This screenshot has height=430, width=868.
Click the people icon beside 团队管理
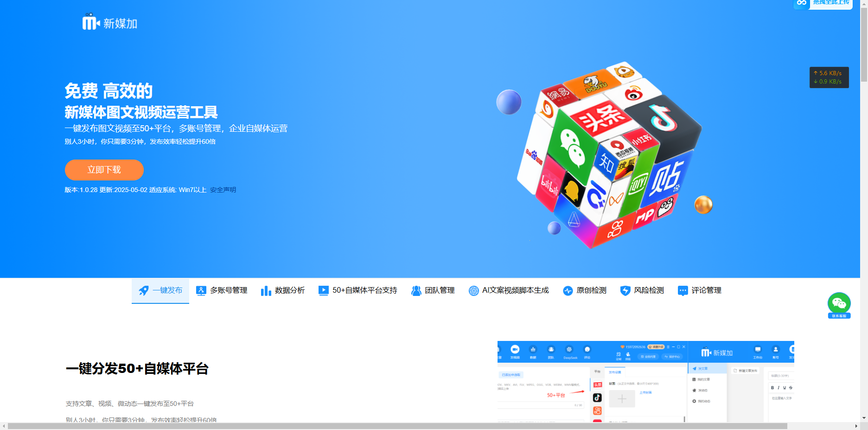coord(416,291)
